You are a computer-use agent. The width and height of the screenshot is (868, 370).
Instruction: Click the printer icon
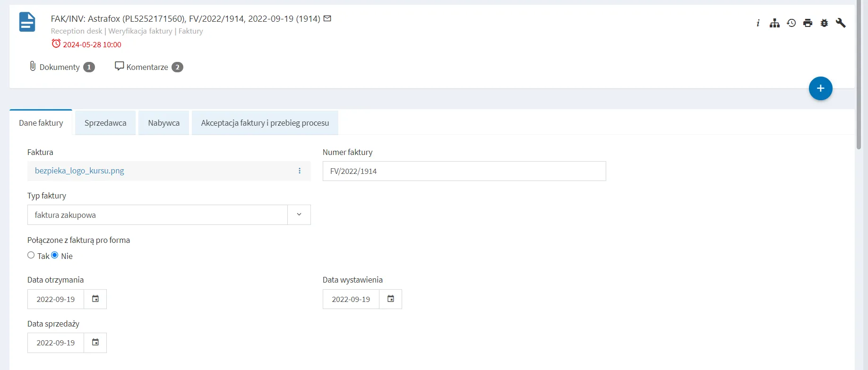click(808, 23)
